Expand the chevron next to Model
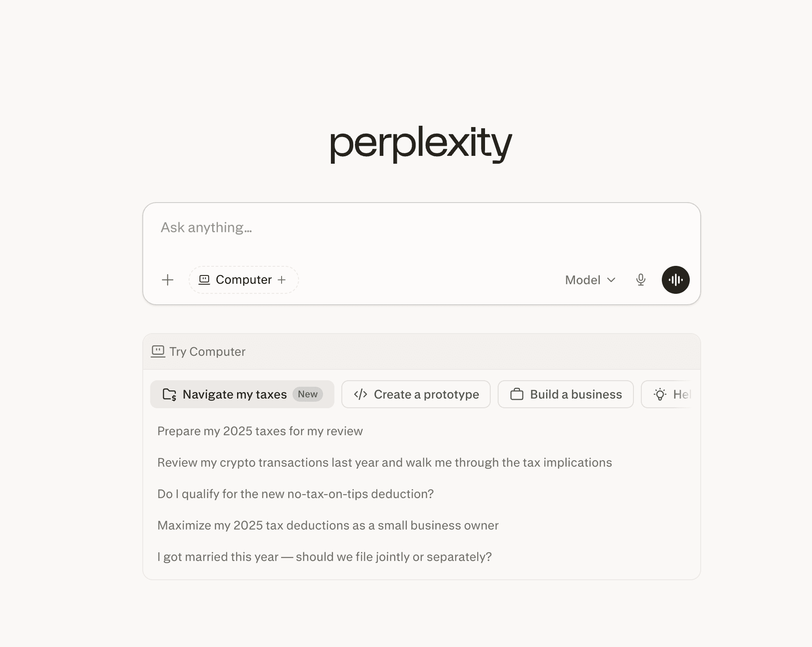The image size is (812, 647). click(611, 280)
